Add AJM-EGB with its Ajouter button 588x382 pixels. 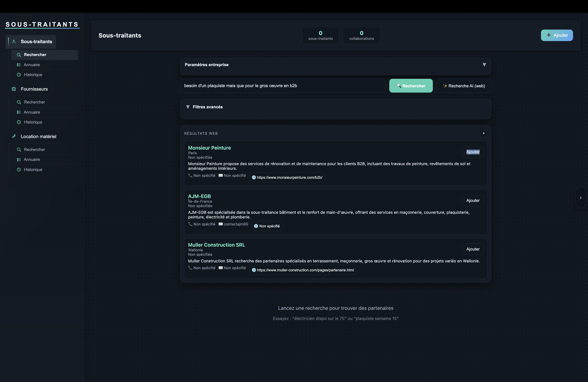point(473,200)
